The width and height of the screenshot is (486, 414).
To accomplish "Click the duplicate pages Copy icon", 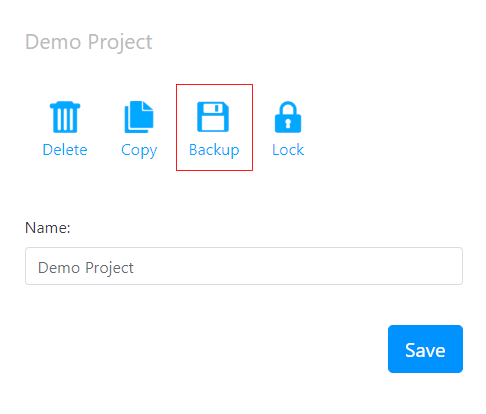I will click(139, 117).
